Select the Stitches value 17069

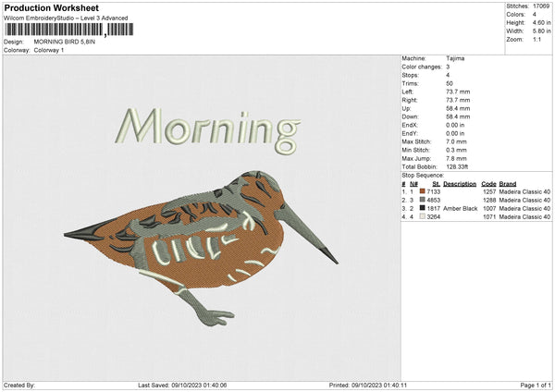point(542,6)
